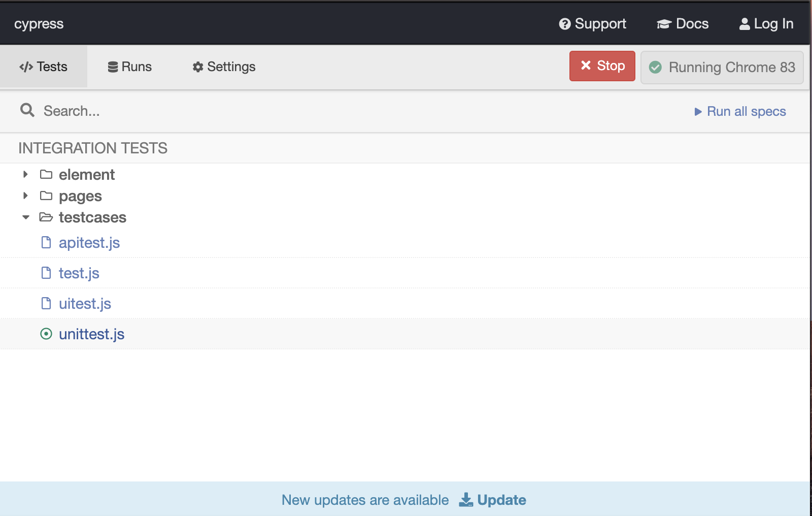Screen dimensions: 812x516
Task: Select the testcases folder name
Action: coord(92,217)
